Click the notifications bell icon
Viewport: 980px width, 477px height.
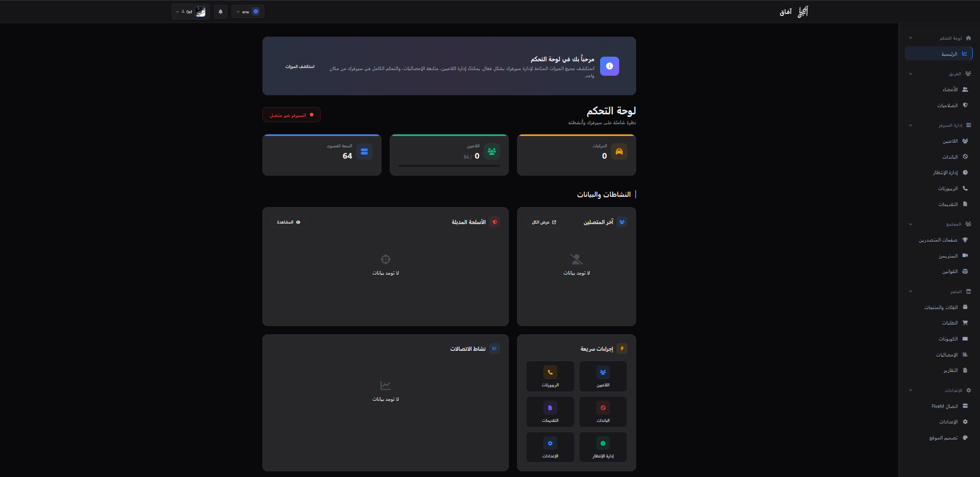(221, 12)
